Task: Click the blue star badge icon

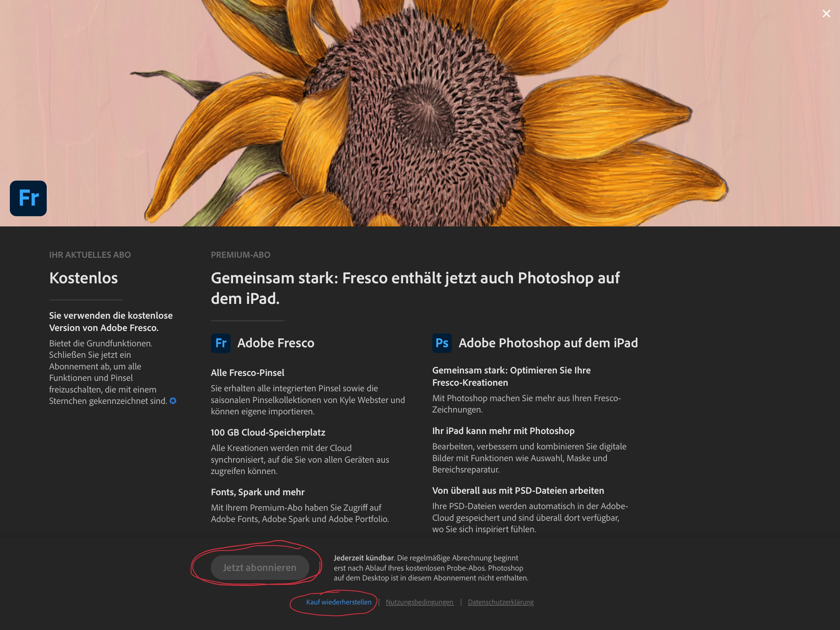Action: [x=173, y=401]
